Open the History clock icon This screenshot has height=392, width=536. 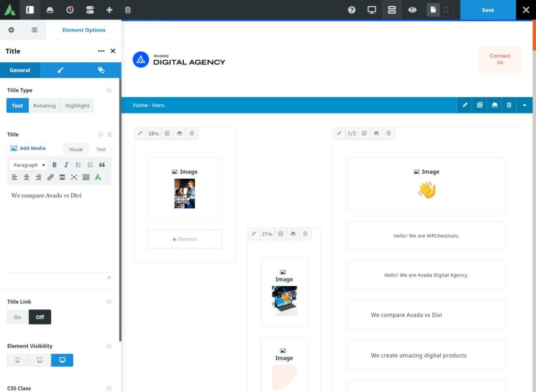pyautogui.click(x=70, y=10)
